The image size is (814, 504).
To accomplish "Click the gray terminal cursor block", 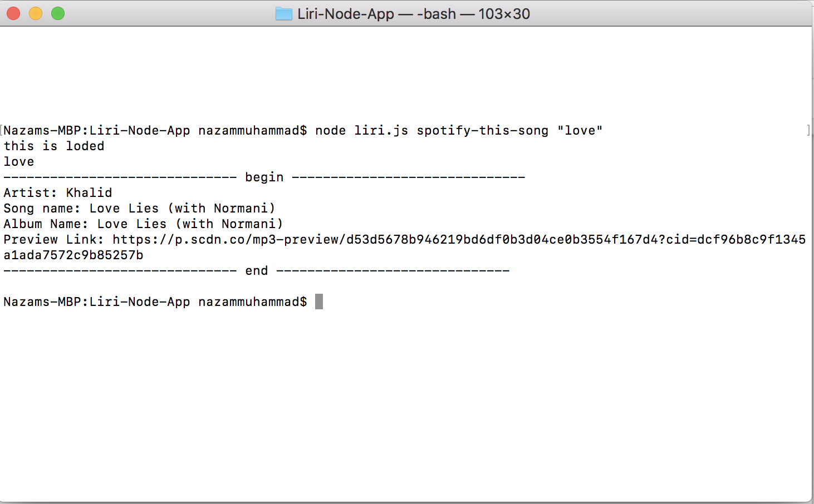I will (x=319, y=302).
